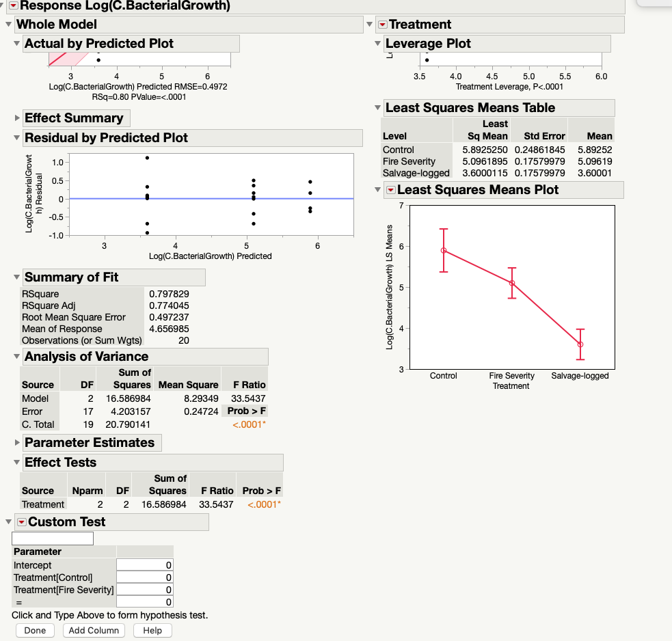This screenshot has width=672, height=641.
Task: Collapse the Summary of Fit panel
Action: click(15, 277)
